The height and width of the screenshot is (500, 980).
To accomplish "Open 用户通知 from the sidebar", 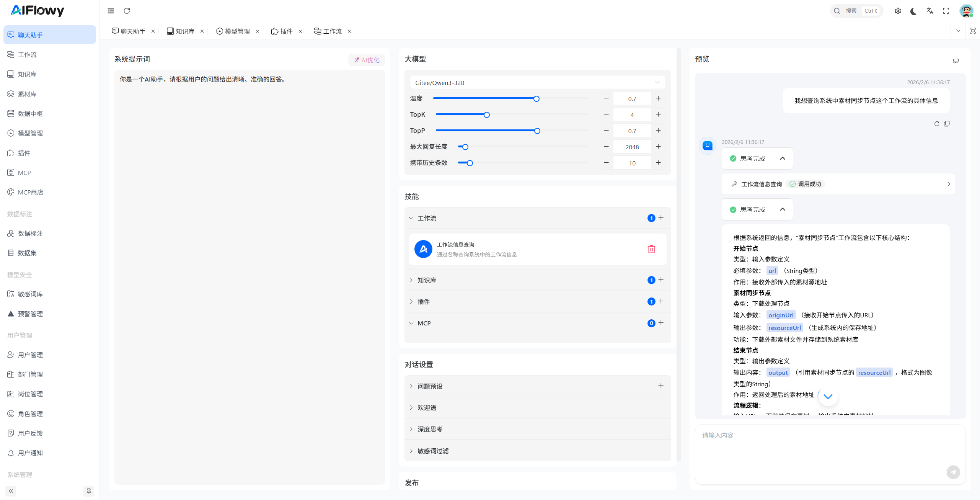I will (x=30, y=453).
